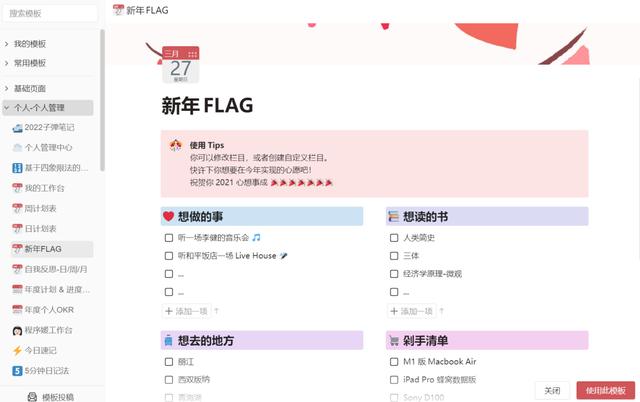640x402 pixels.
Task: Tick the 丽江 checkbox
Action: [169, 362]
